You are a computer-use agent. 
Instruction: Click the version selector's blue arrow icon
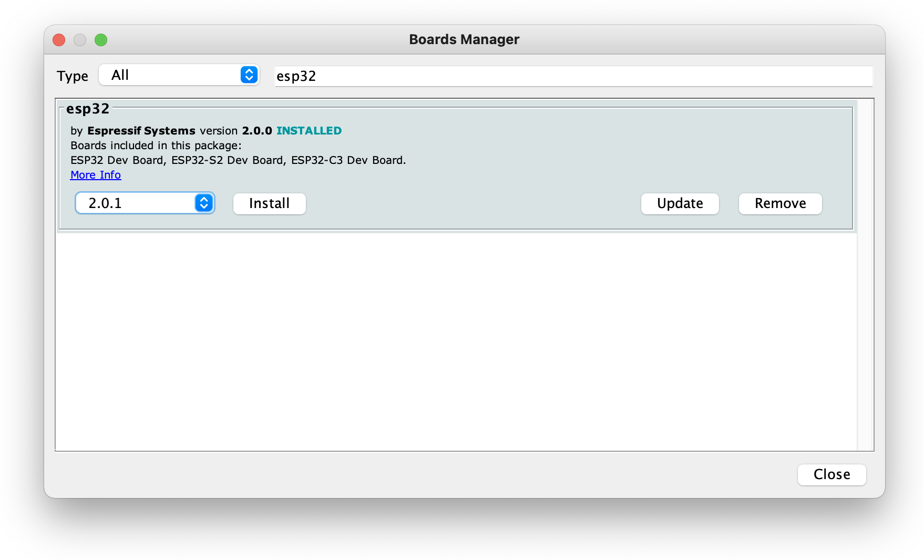click(x=204, y=203)
